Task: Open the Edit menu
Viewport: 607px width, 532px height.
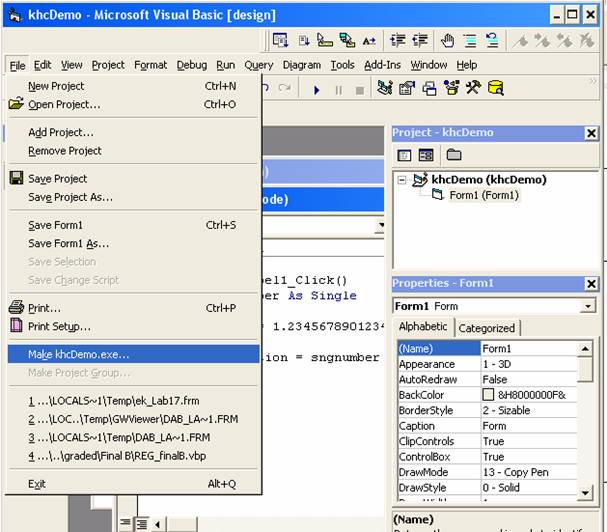Action: tap(42, 65)
